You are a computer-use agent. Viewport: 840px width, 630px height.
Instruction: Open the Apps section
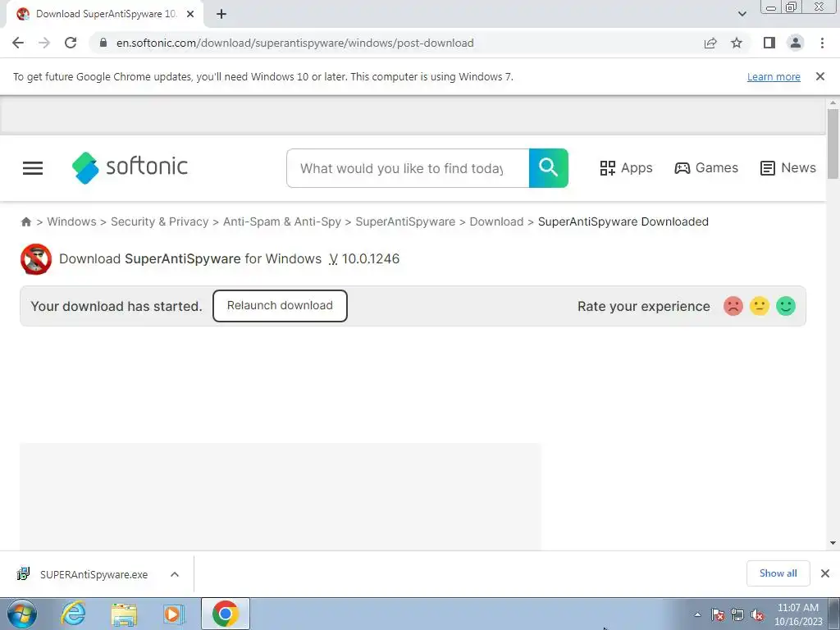point(626,167)
